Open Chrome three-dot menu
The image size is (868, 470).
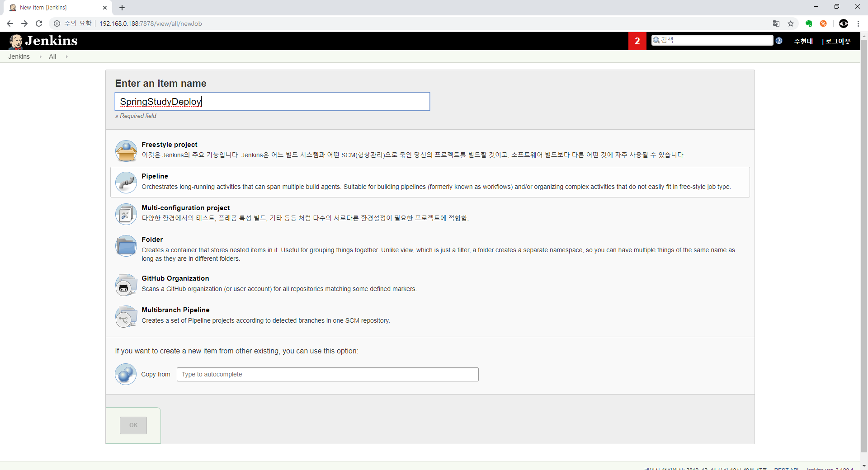(x=858, y=23)
